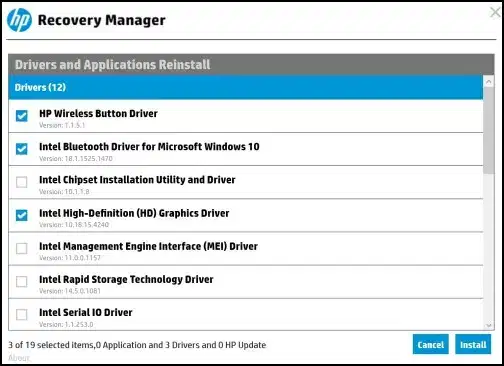Click the scrollbar track below the thumb

pyautogui.click(x=489, y=247)
